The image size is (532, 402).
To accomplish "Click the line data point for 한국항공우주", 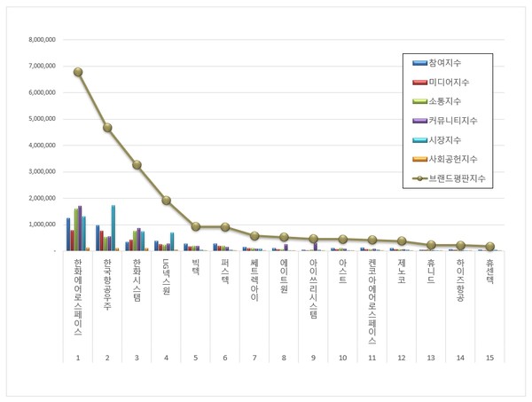I will pyautogui.click(x=107, y=128).
